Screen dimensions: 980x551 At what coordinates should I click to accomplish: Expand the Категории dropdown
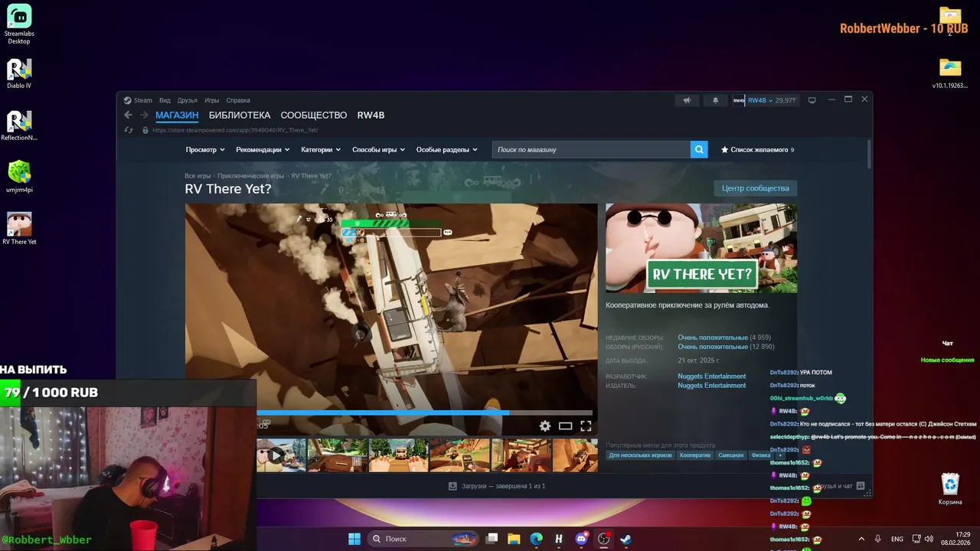pos(321,149)
